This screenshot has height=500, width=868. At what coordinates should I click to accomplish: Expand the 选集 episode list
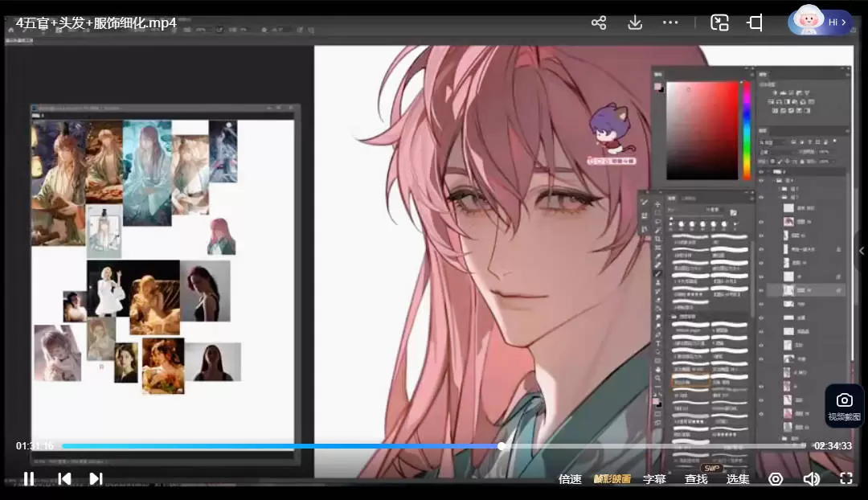(x=738, y=479)
